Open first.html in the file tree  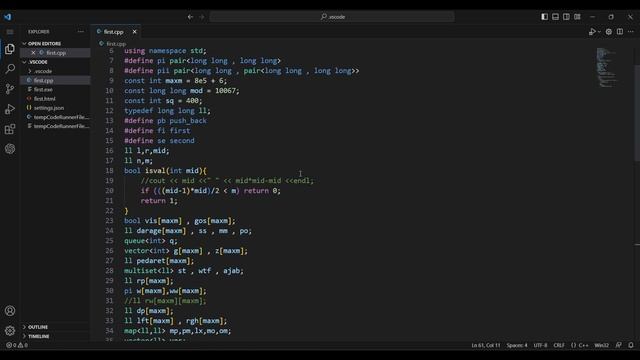click(44, 99)
